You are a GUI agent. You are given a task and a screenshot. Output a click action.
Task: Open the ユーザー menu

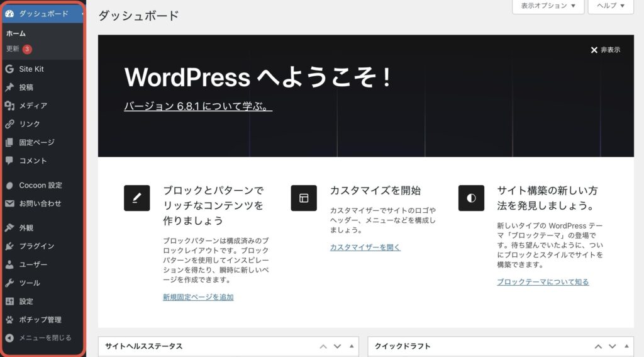(x=43, y=264)
